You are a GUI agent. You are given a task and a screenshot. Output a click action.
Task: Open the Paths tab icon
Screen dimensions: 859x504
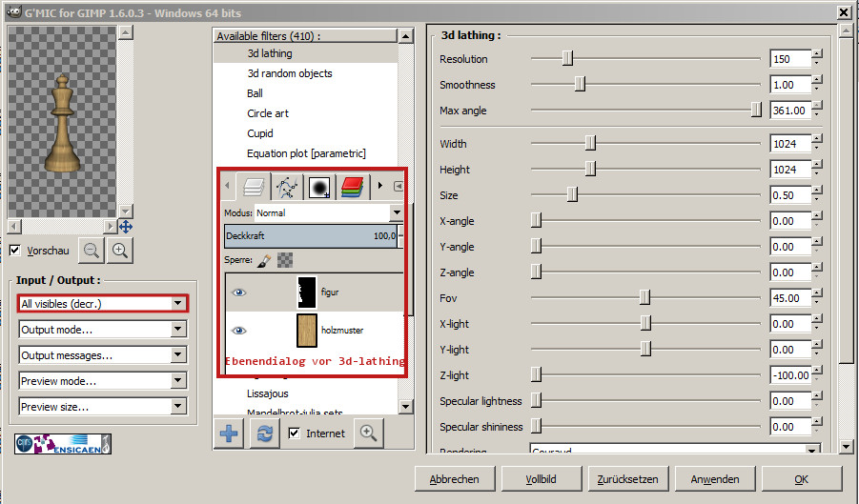point(286,187)
